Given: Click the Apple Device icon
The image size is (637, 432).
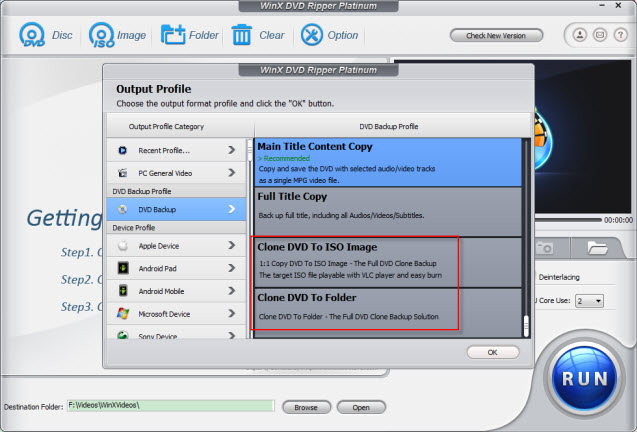Looking at the screenshot, I should pos(123,245).
